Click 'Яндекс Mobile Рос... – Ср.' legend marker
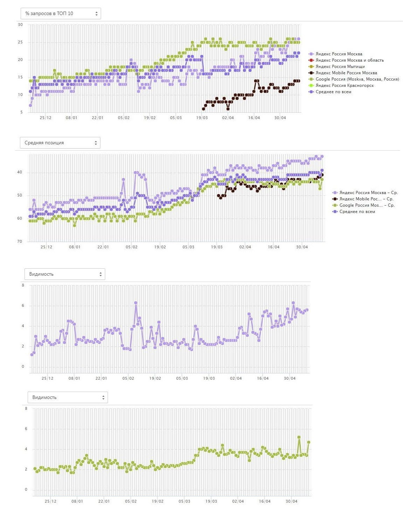 [335, 199]
